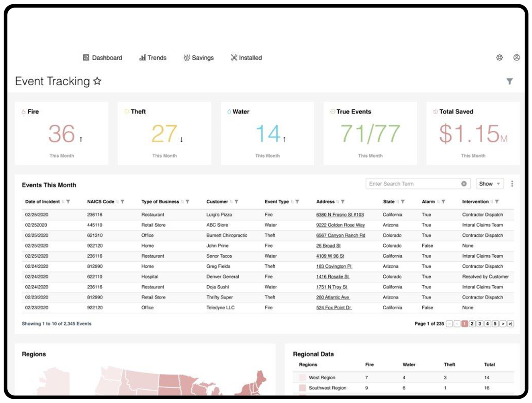This screenshot has width=532, height=403.
Task: Open address 9222 Golden Rose Way
Action: (340, 225)
